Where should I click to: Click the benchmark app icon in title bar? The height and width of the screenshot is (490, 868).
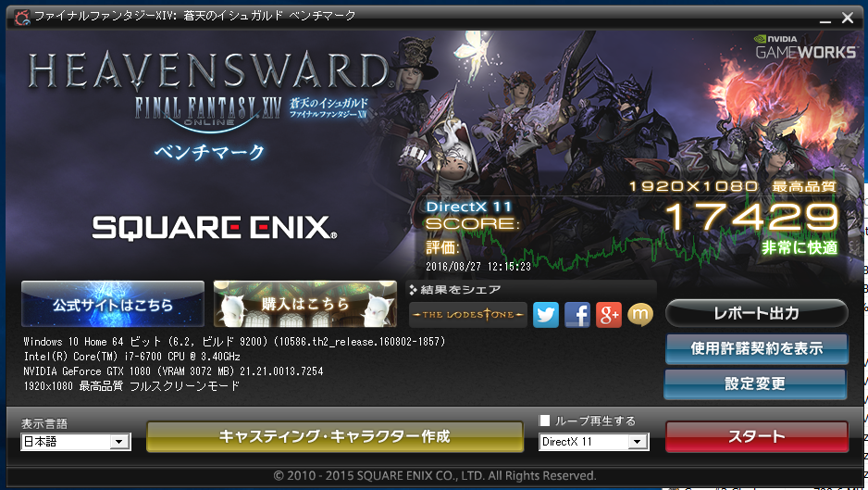coord(22,18)
